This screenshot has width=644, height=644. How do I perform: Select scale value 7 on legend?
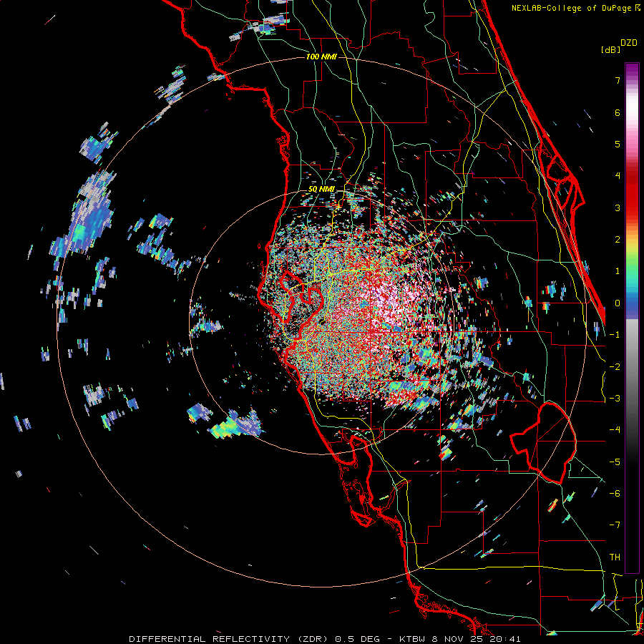pos(618,80)
